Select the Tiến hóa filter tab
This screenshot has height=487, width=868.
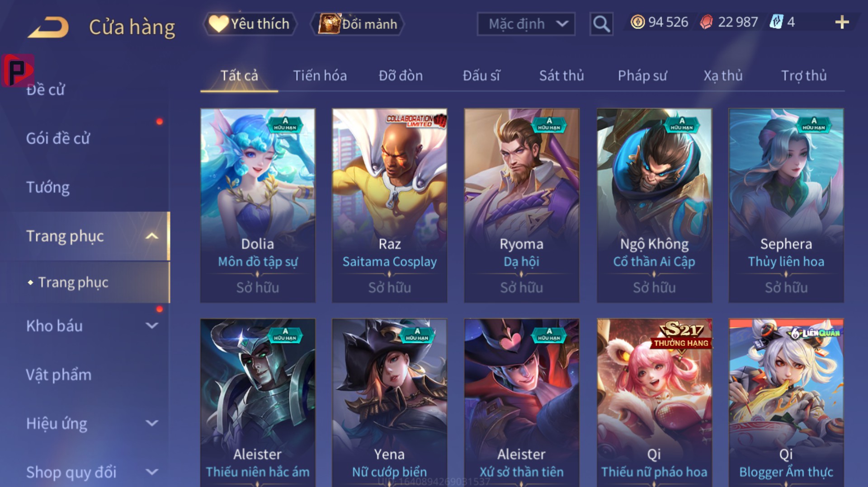pyautogui.click(x=320, y=75)
